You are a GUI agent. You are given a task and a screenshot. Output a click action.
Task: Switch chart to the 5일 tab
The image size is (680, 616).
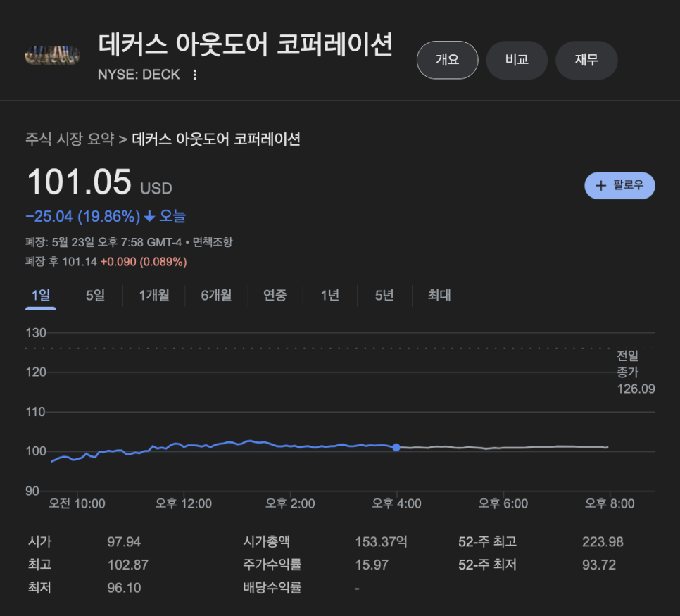[96, 296]
